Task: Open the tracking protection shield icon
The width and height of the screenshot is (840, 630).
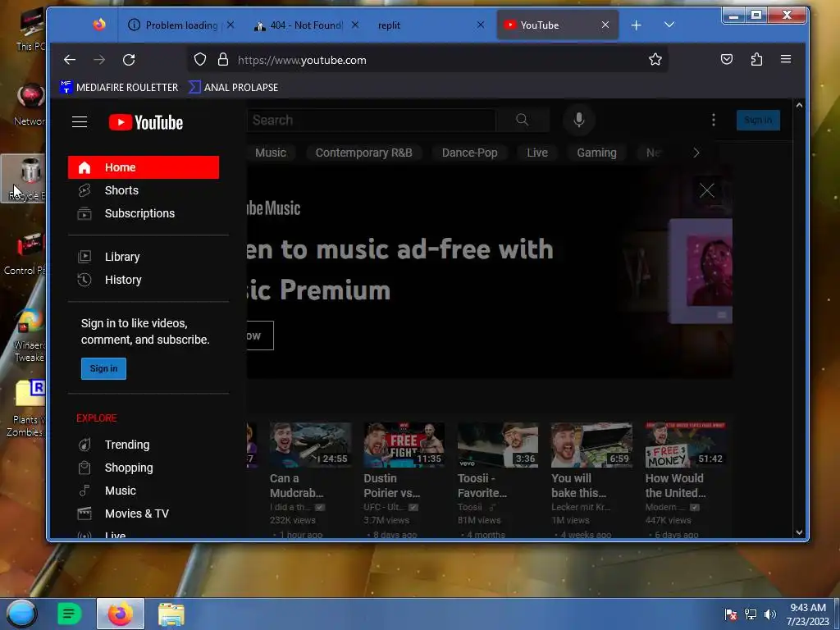Action: coord(200,59)
